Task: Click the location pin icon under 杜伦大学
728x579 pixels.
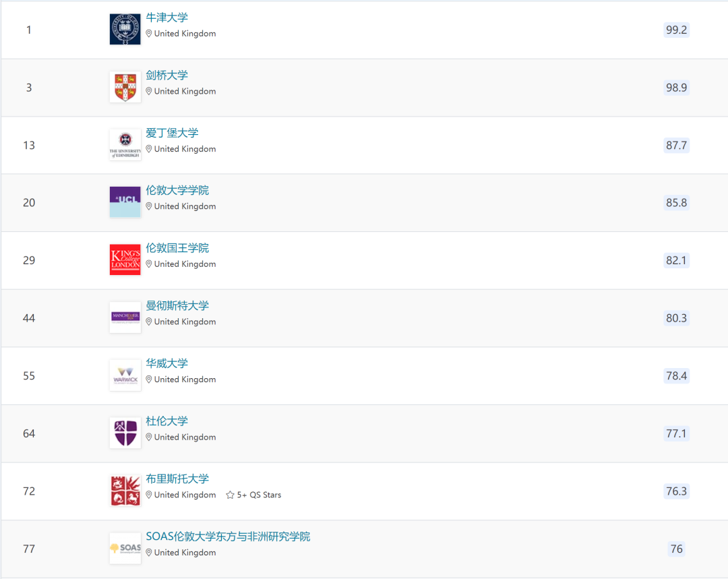Action: (x=148, y=437)
